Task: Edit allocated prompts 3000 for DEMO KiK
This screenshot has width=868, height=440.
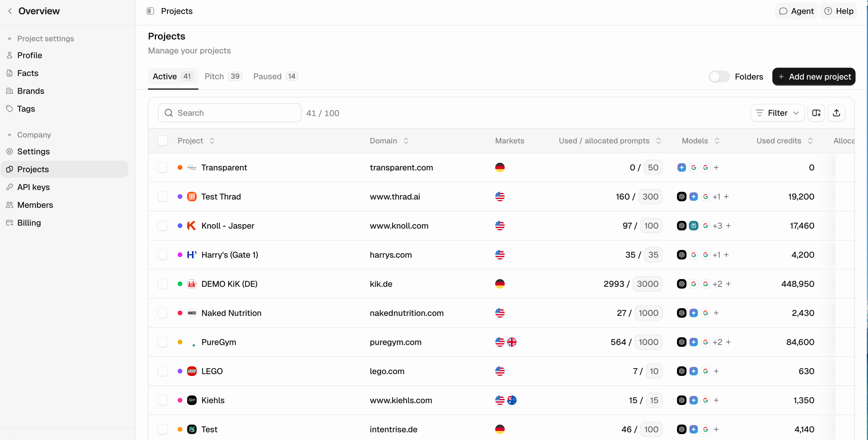Action: click(647, 284)
